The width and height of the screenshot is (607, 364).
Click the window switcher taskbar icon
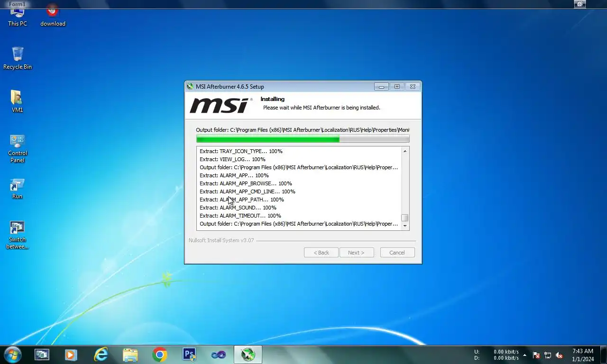(42, 355)
